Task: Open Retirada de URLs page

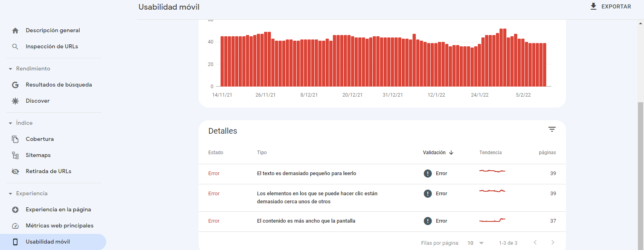Action: [48, 171]
